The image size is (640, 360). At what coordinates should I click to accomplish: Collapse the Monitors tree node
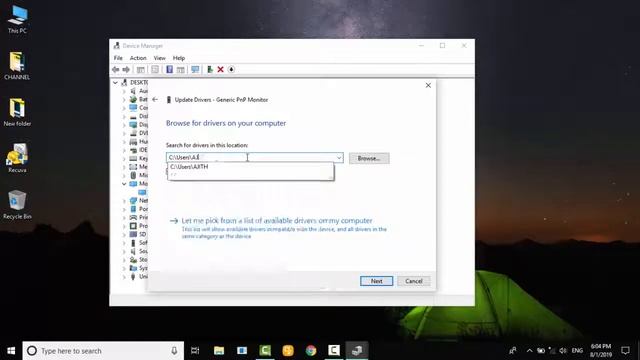pos(124,184)
